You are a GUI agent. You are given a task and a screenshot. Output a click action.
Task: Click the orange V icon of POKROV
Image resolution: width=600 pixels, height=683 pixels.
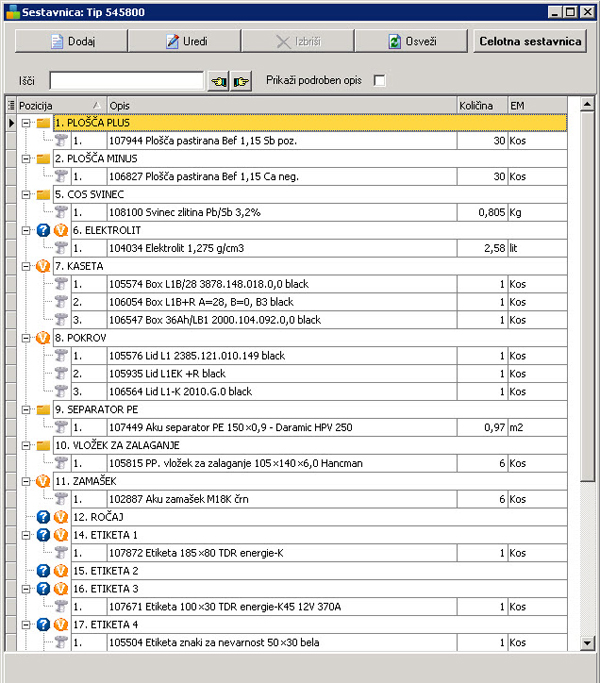click(43, 338)
